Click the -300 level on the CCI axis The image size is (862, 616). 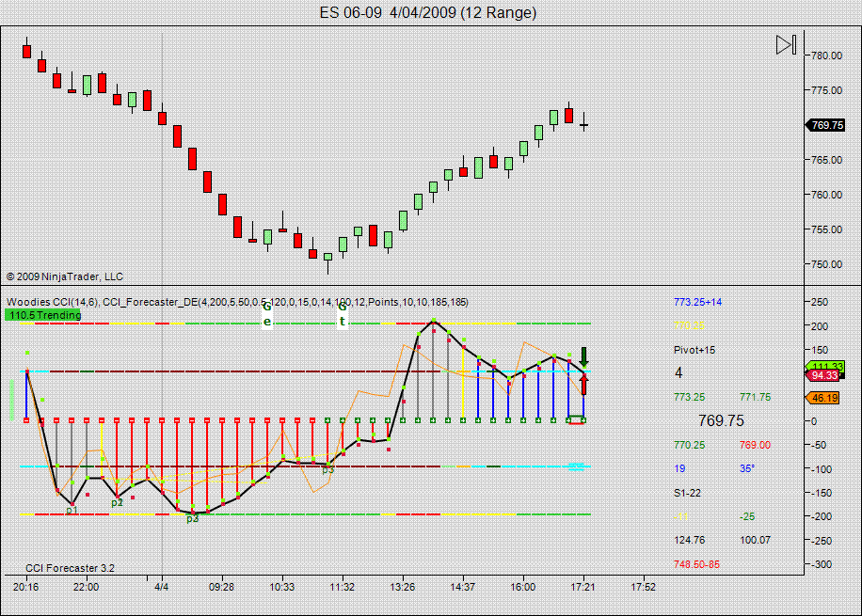click(x=822, y=564)
